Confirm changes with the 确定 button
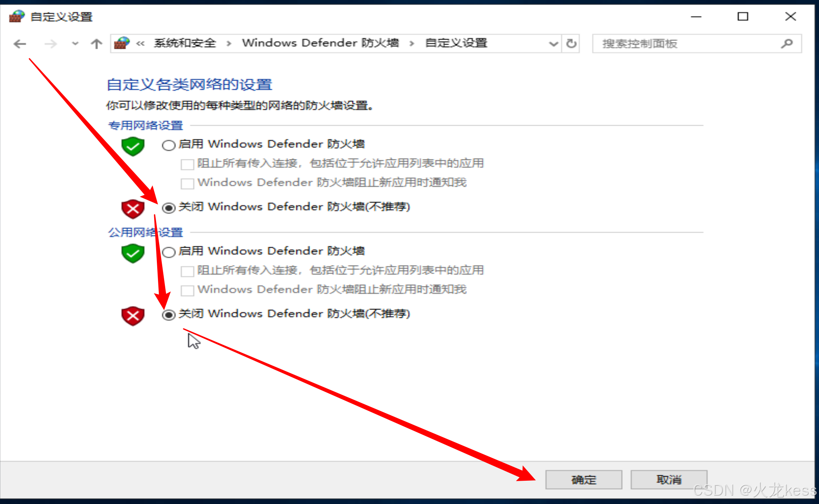Screen dimensions: 819x504 click(584, 480)
